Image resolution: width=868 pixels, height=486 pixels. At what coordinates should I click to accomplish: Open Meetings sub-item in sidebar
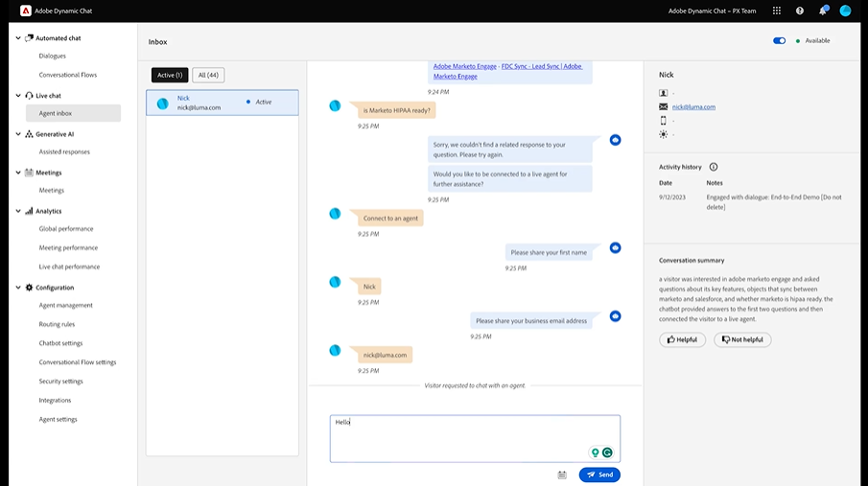tap(52, 191)
